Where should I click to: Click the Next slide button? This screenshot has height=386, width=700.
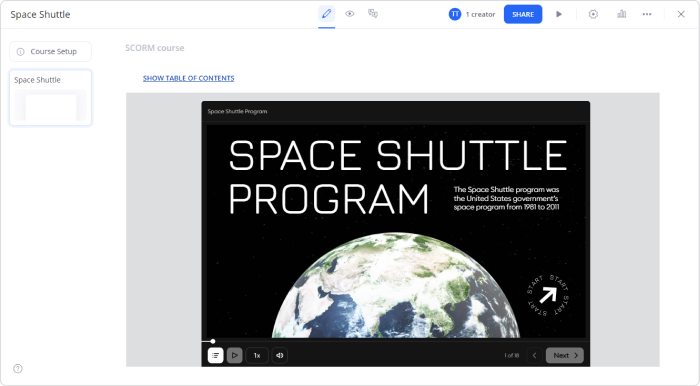(x=565, y=355)
